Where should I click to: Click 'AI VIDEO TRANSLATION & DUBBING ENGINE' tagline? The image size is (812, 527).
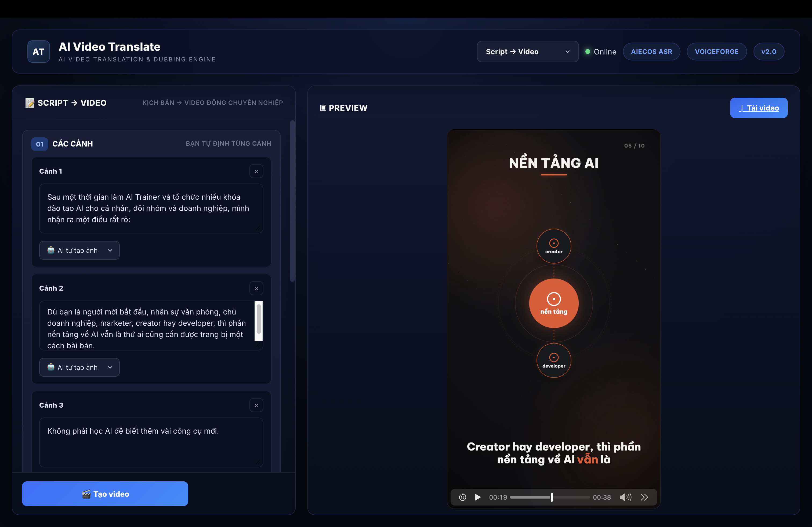tap(137, 59)
